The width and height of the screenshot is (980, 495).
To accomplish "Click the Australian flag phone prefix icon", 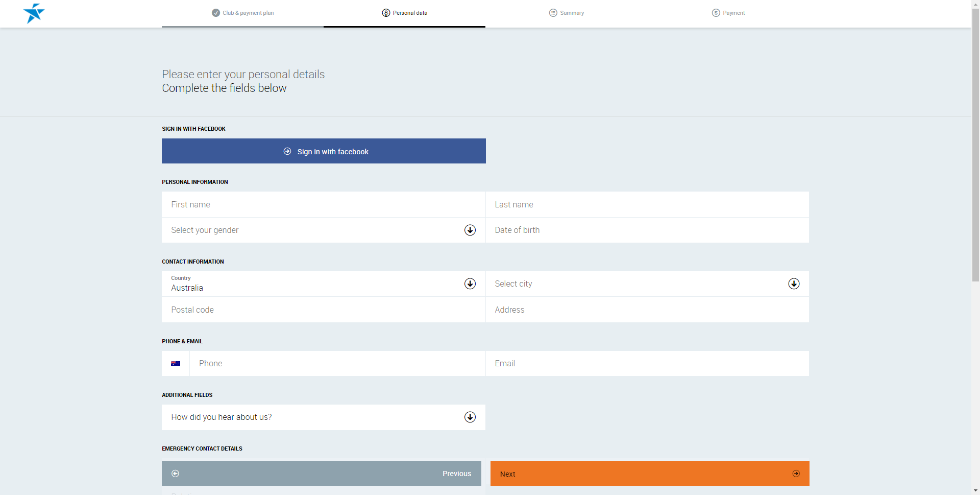I will tap(176, 364).
